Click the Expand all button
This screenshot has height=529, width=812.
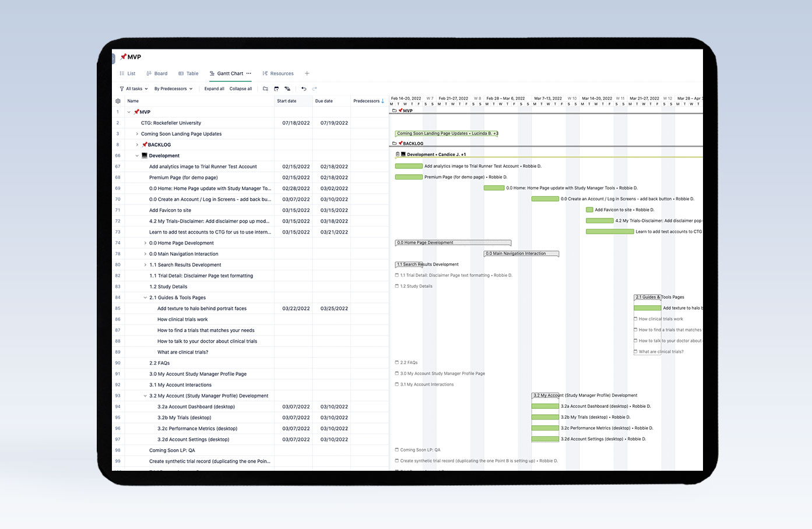click(x=215, y=89)
